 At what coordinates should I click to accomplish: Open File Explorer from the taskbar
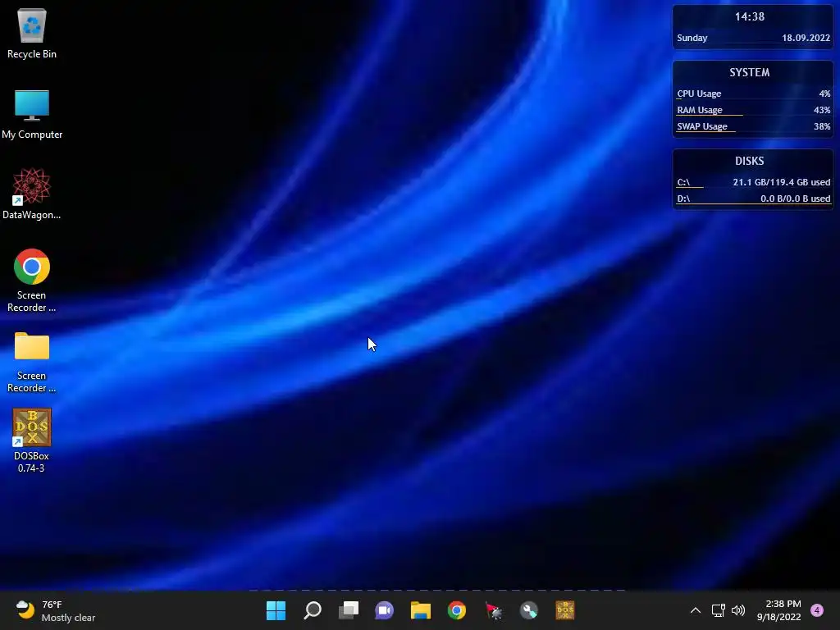421,610
